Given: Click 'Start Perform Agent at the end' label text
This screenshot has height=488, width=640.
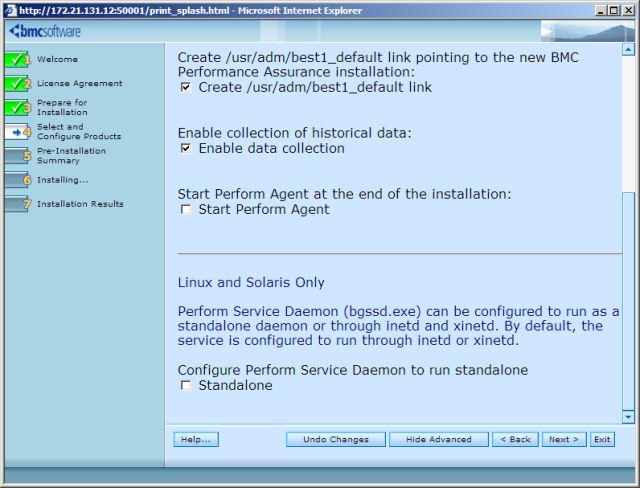Looking at the screenshot, I should [x=344, y=194].
